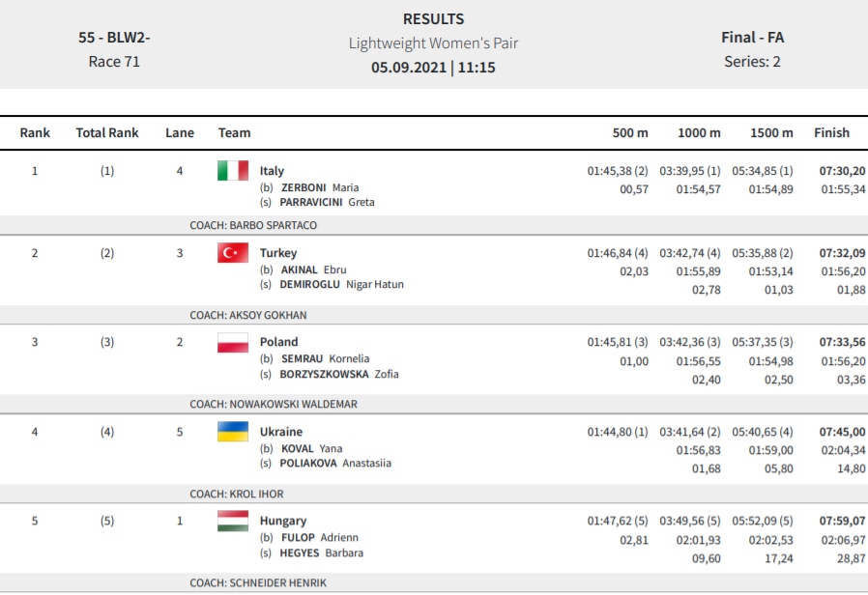Click the Finish column header
This screenshot has height=595, width=868.
click(x=831, y=132)
